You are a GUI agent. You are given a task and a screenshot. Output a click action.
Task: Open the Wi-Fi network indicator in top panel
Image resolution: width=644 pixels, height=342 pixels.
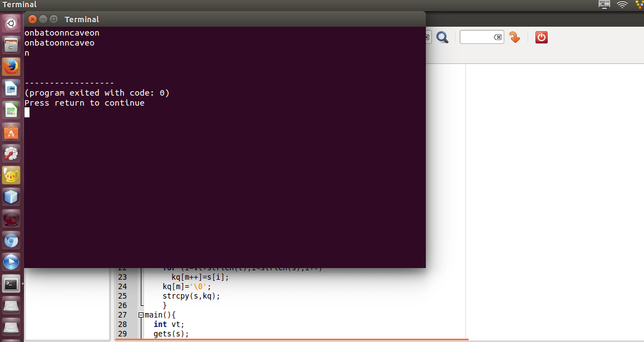tap(622, 4)
